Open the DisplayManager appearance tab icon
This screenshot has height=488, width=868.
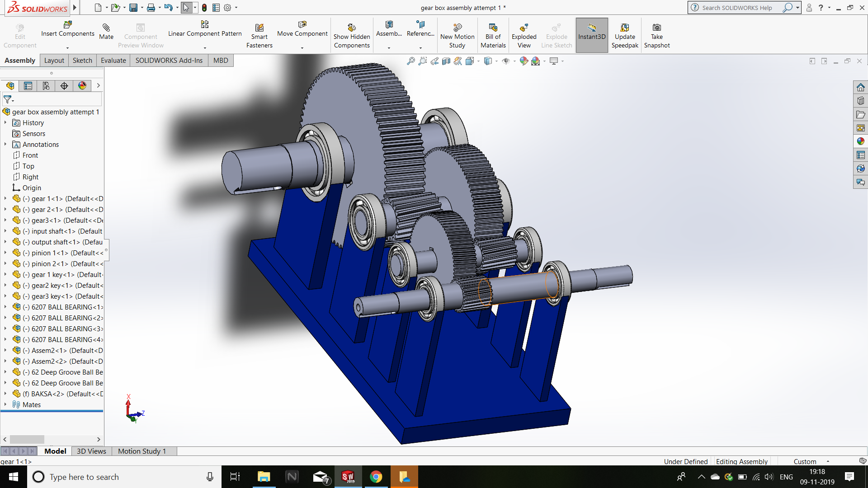click(x=82, y=86)
